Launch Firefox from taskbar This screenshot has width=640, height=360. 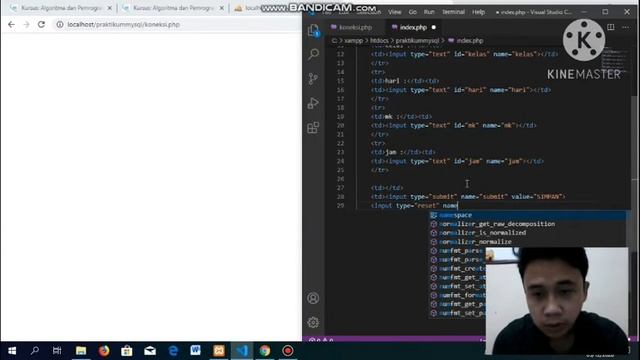pos(104,351)
